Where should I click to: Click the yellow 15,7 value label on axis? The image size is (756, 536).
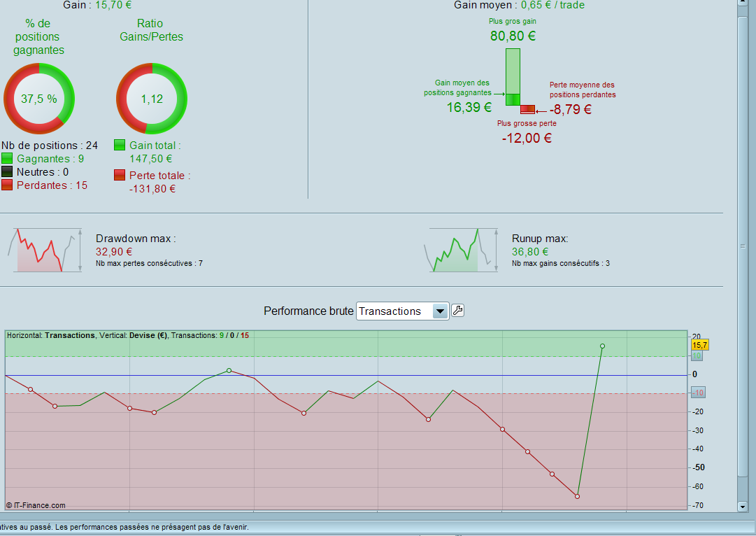pos(699,345)
